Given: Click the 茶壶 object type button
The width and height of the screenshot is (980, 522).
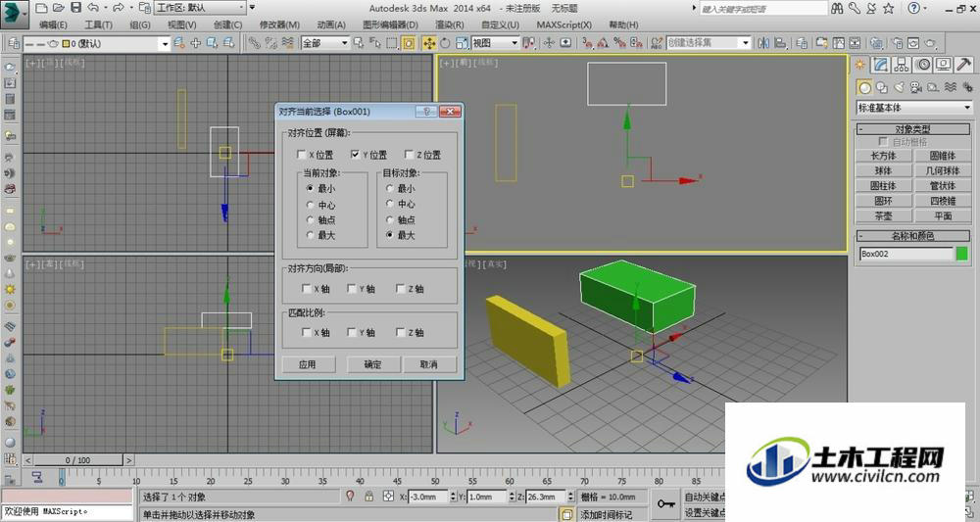Looking at the screenshot, I should 883,216.
